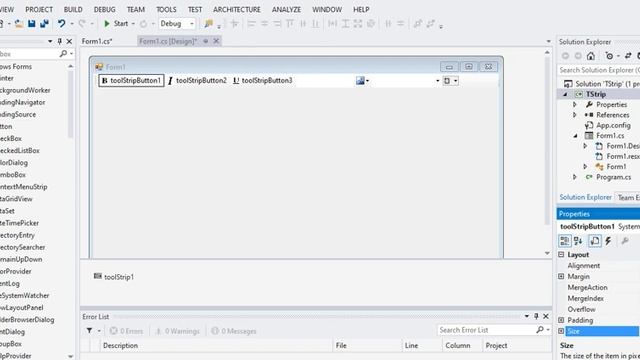Open the TEAM menu
This screenshot has height=360, width=640.
tap(136, 9)
